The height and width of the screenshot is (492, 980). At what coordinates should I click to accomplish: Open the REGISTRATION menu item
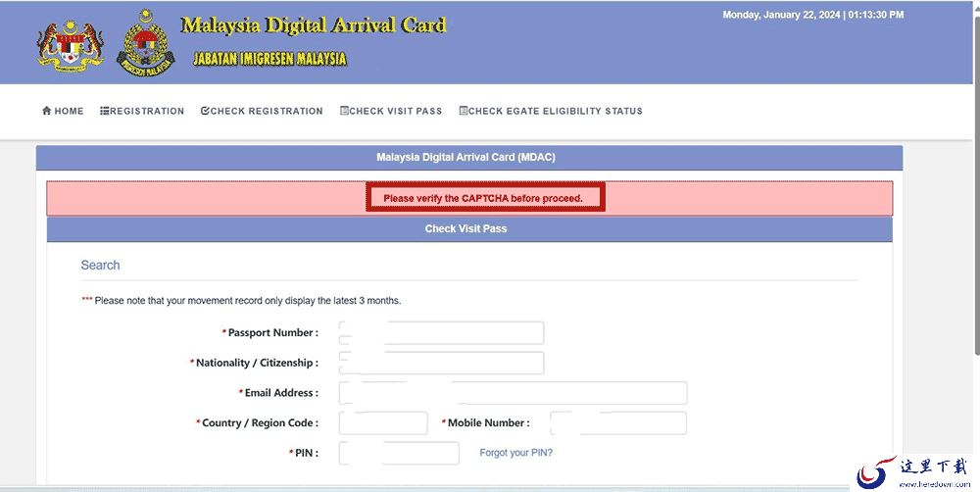(x=142, y=111)
